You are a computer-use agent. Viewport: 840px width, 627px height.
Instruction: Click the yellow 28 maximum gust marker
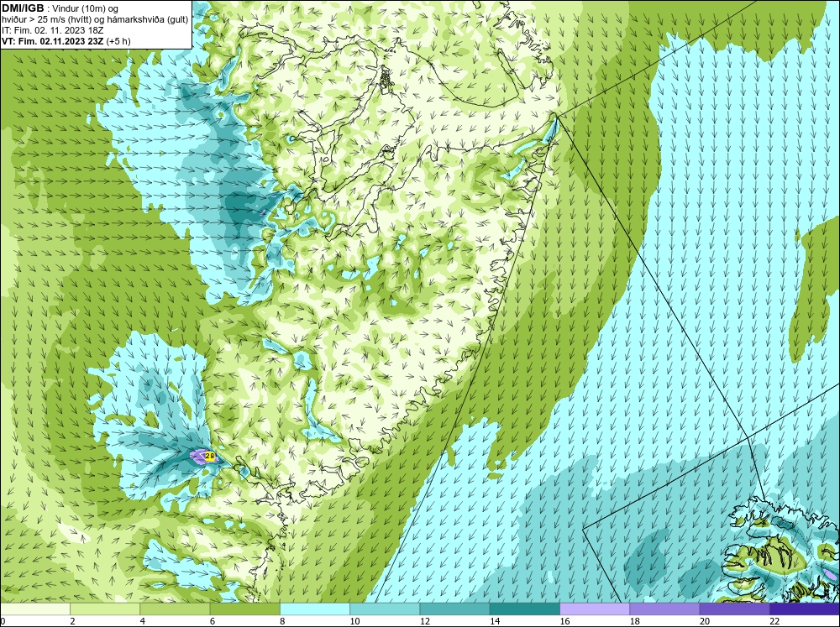210,457
